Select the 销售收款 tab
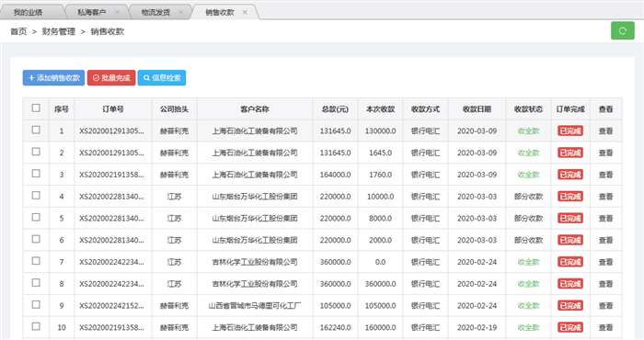The height and width of the screenshot is (340, 644). [x=220, y=12]
